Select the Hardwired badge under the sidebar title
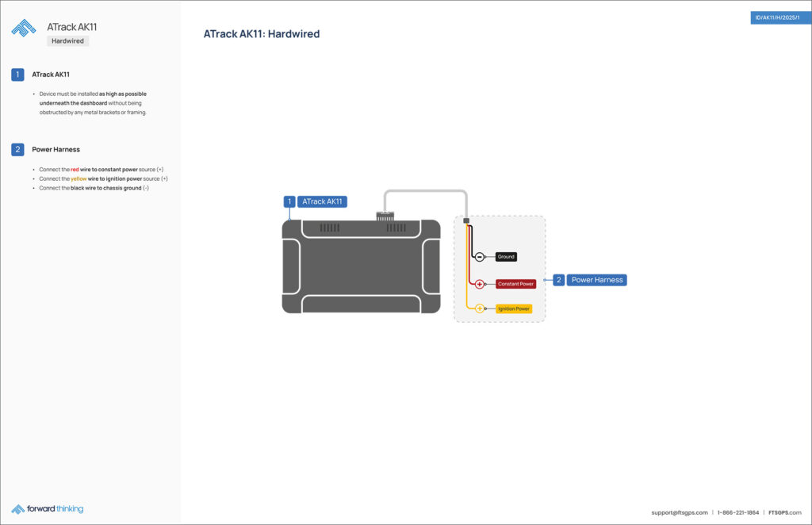The image size is (812, 525). click(x=67, y=41)
